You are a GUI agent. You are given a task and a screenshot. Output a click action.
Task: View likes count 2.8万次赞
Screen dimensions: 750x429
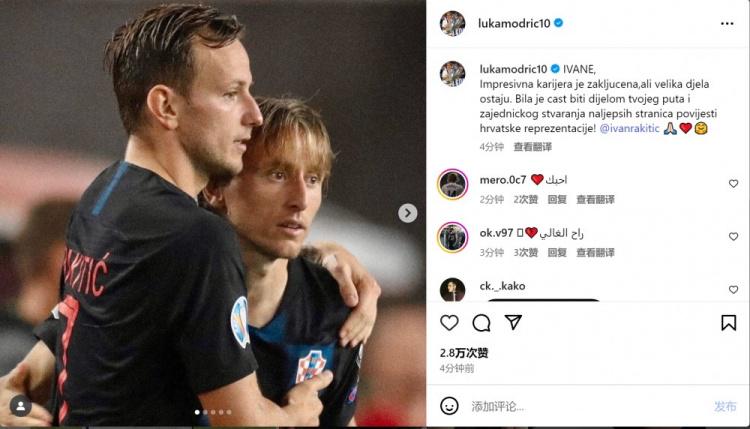464,353
